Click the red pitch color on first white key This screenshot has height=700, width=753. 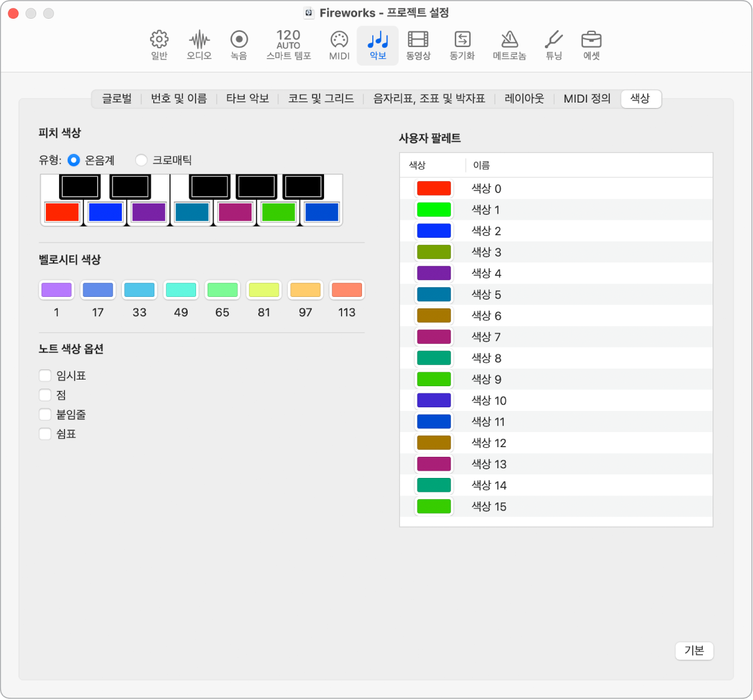pos(62,212)
